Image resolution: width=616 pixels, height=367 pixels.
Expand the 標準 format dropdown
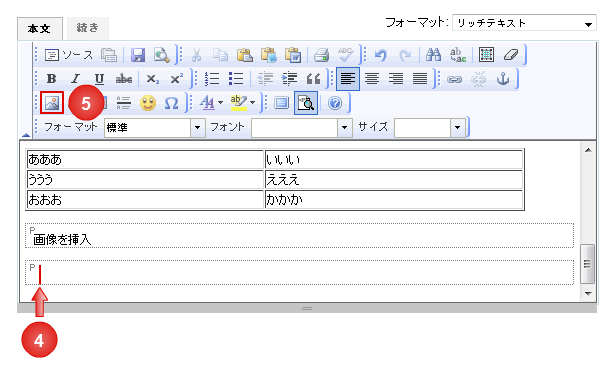pyautogui.click(x=154, y=127)
